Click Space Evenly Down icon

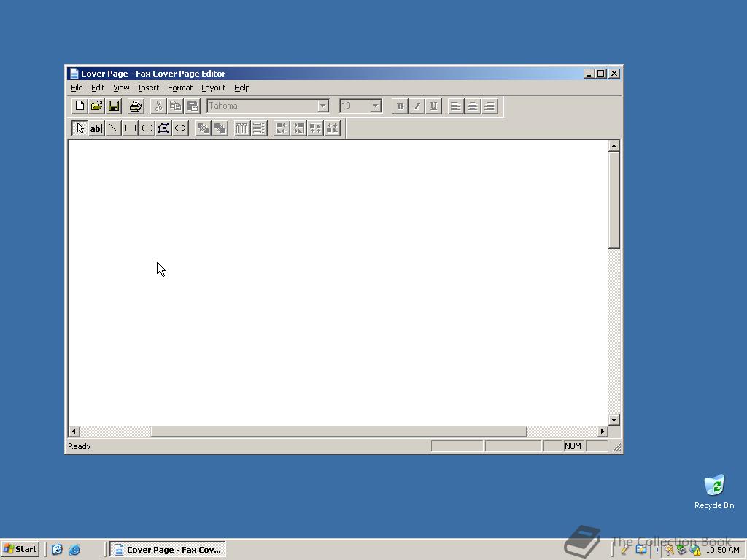(259, 128)
